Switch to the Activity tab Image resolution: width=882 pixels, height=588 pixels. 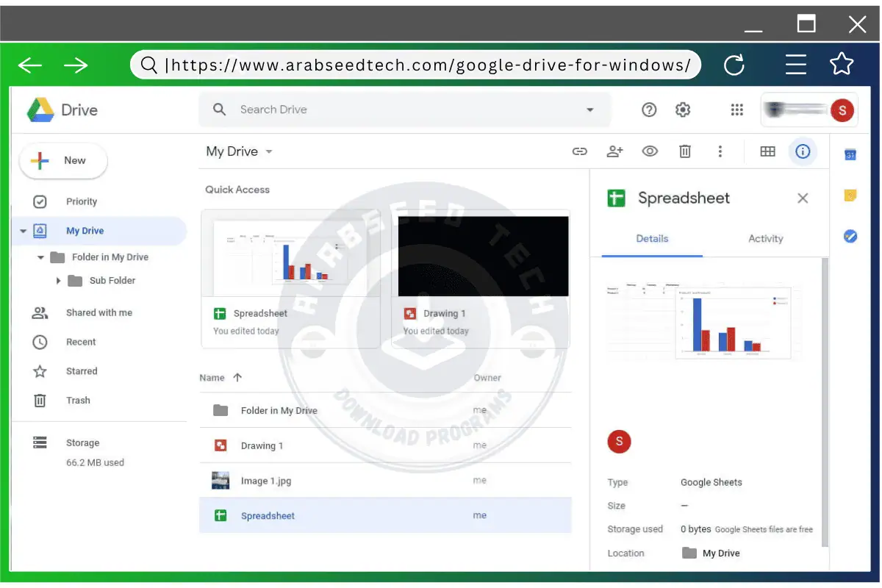tap(765, 239)
